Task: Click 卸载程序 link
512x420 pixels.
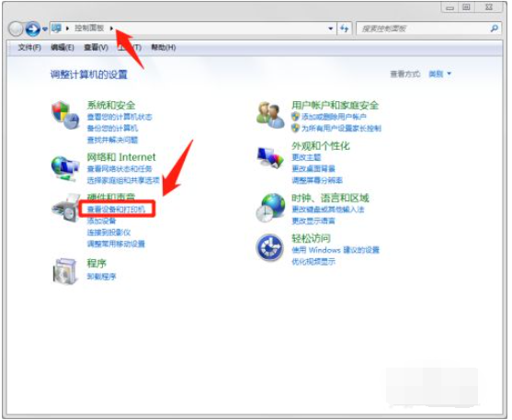Action: (x=101, y=277)
